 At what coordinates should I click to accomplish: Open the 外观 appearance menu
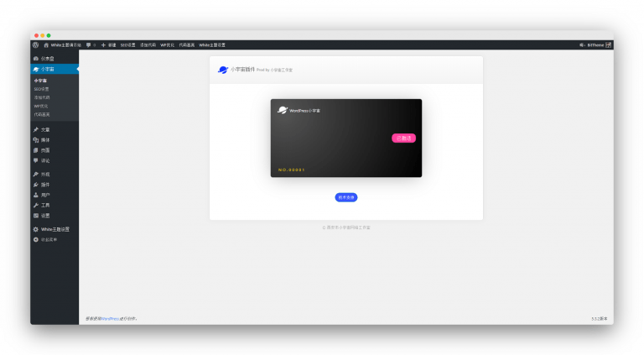pyautogui.click(x=44, y=174)
